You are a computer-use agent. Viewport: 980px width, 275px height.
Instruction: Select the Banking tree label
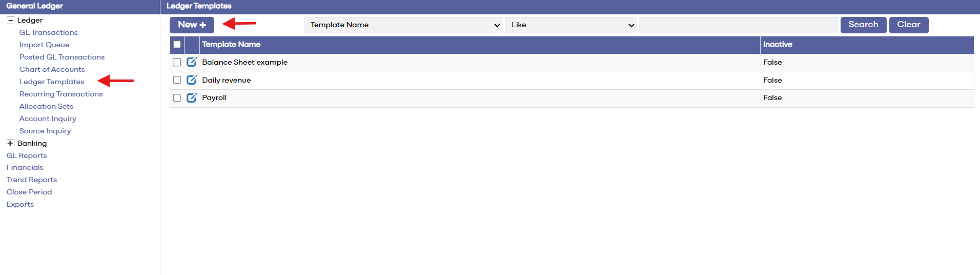coord(32,143)
